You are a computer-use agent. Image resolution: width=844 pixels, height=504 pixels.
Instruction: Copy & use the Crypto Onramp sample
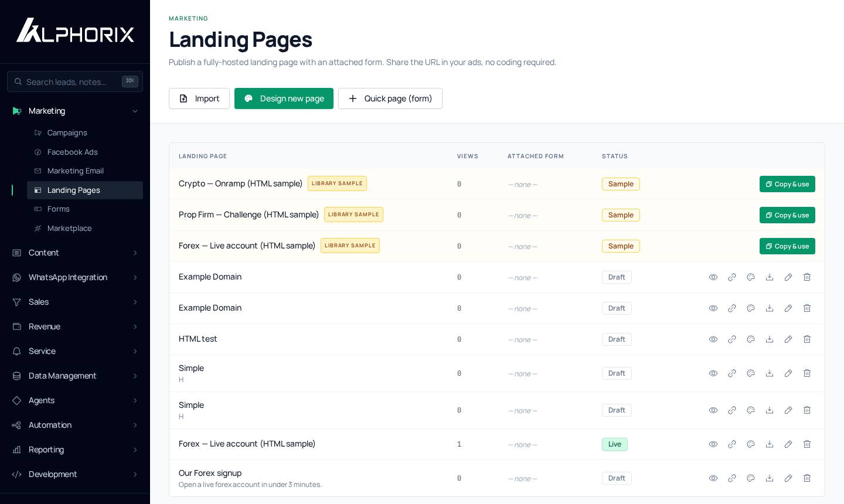pos(787,184)
